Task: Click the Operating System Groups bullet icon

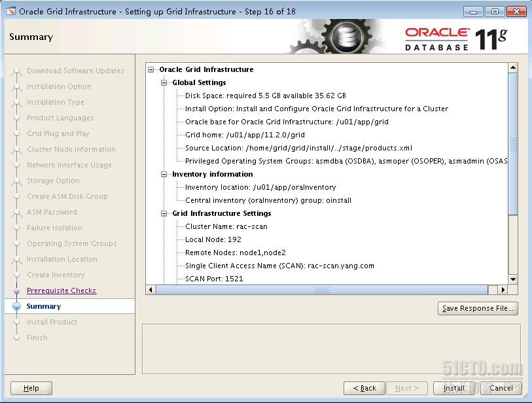Action: 16,243
